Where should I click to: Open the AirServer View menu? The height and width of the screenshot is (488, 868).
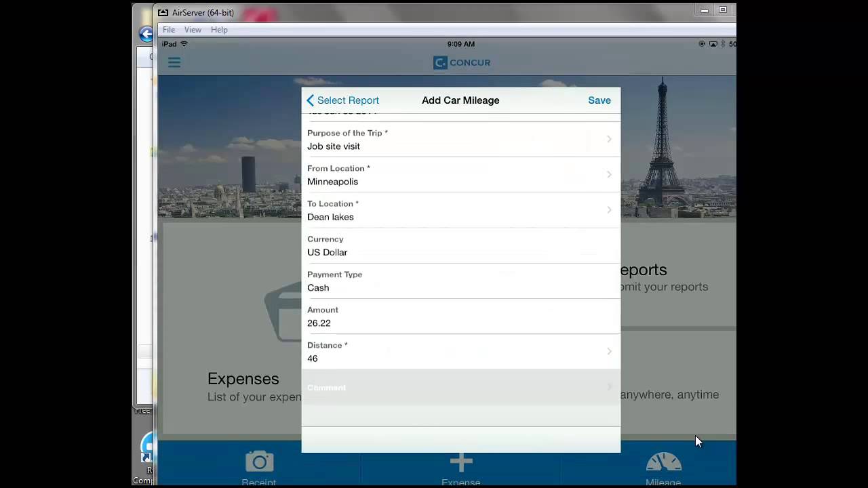click(x=193, y=30)
